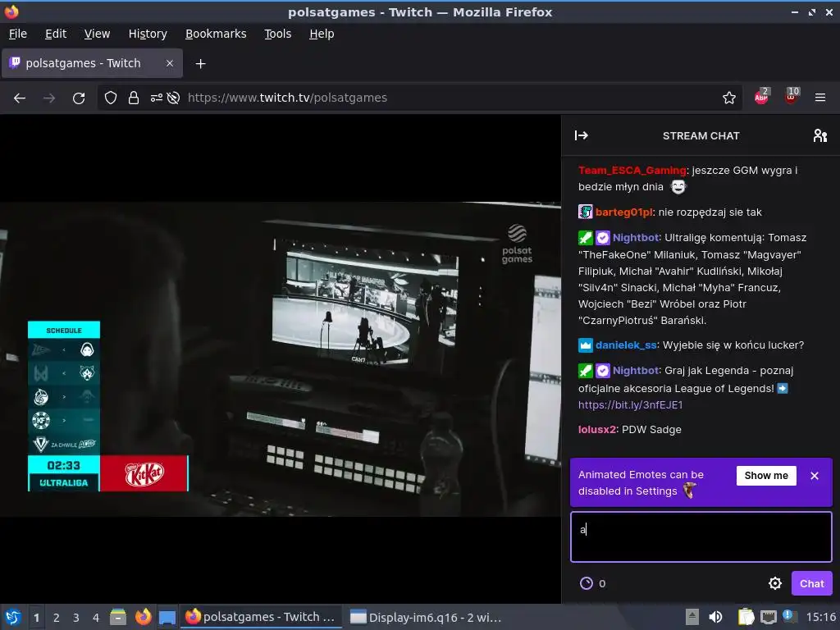Open the Edit menu

[x=56, y=34]
